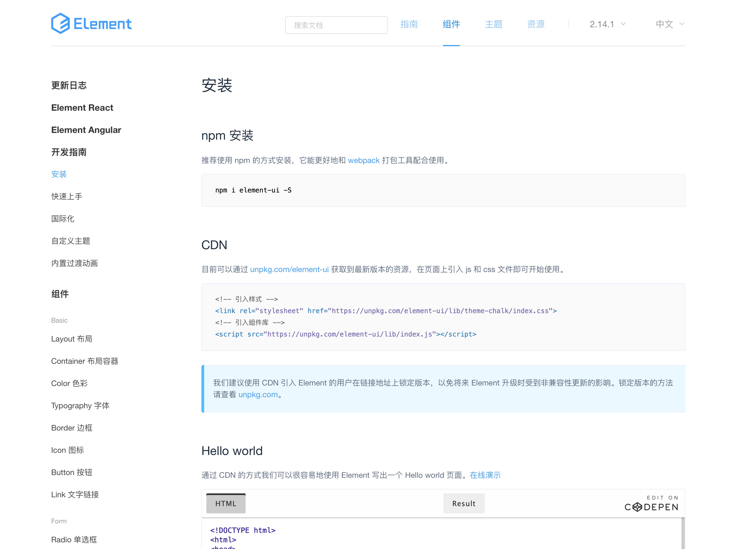Navigate to 快速上手 in sidebar

click(x=67, y=196)
